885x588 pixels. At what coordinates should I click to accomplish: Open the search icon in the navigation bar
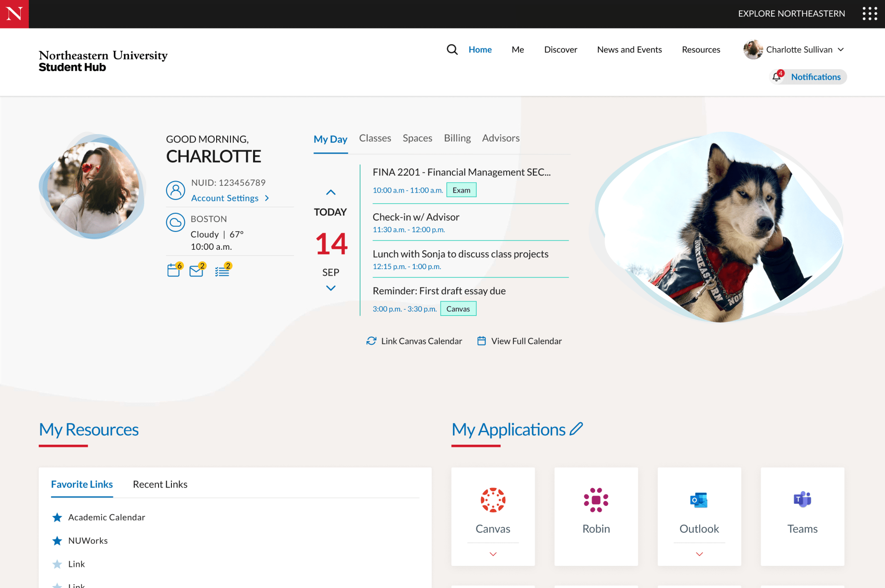[452, 49]
